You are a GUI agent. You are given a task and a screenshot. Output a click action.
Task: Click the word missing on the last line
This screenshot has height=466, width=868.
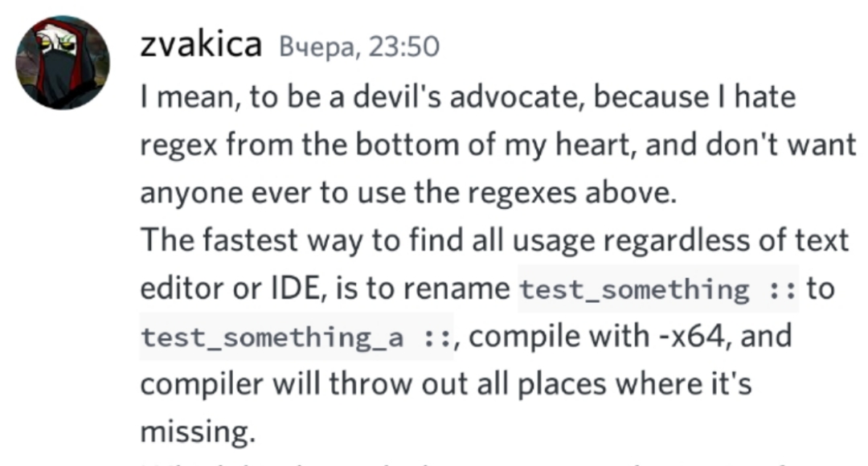pyautogui.click(x=198, y=432)
